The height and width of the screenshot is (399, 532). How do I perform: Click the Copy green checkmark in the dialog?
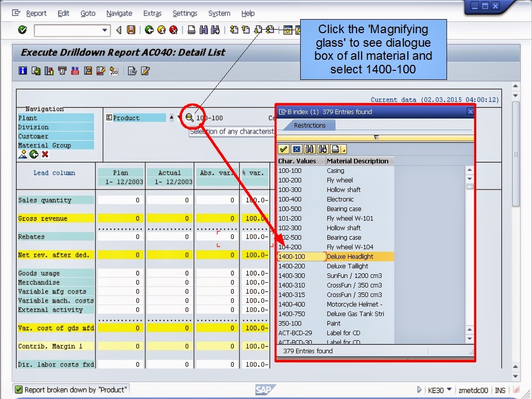click(283, 149)
